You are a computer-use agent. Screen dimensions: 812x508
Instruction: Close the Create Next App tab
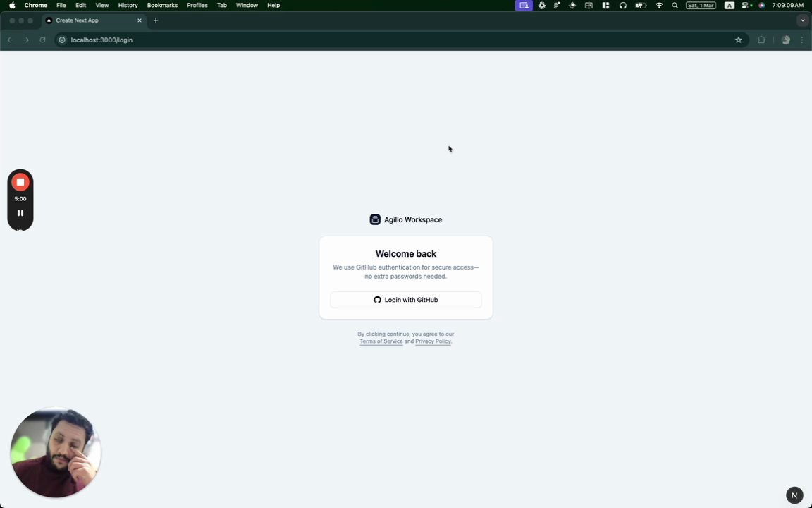pyautogui.click(x=140, y=20)
